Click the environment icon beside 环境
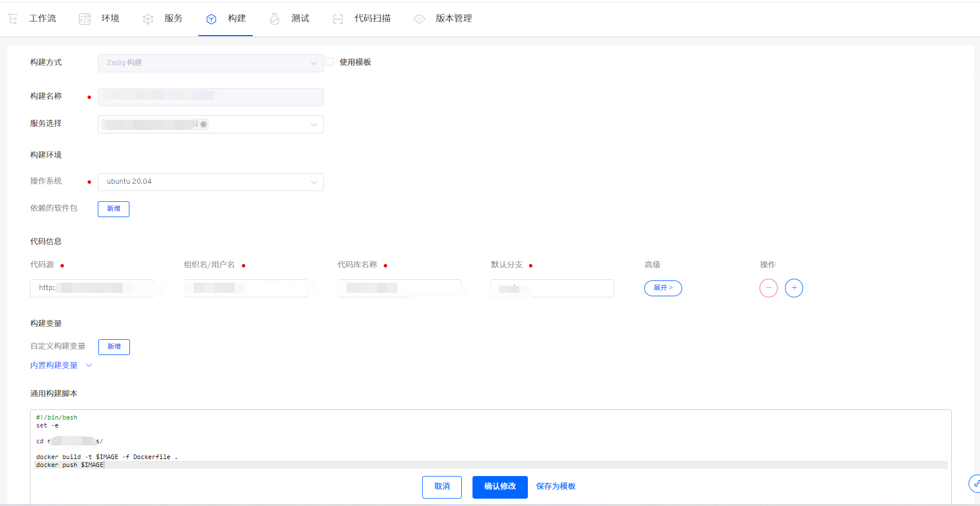The image size is (980, 506). pos(85,19)
